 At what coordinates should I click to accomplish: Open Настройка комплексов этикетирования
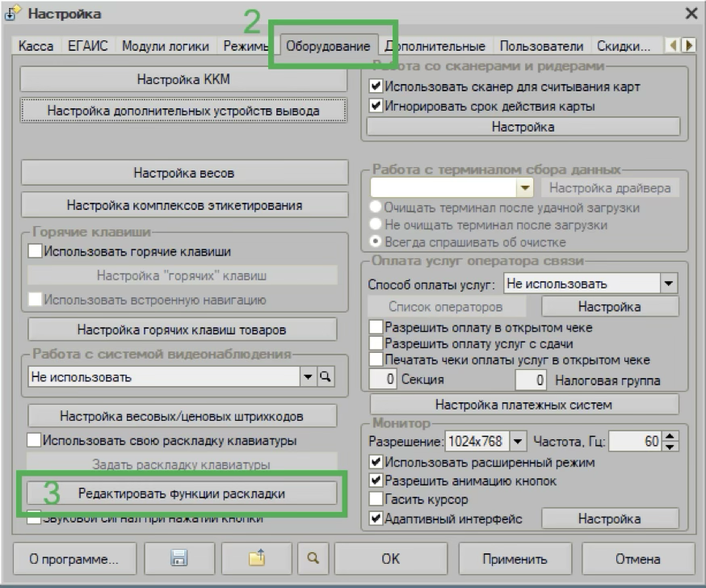(184, 205)
